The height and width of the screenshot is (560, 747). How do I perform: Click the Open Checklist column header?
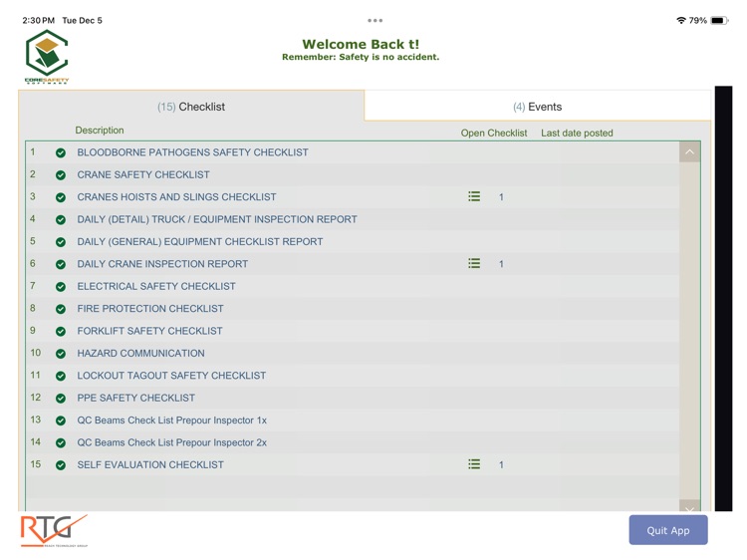click(x=494, y=133)
